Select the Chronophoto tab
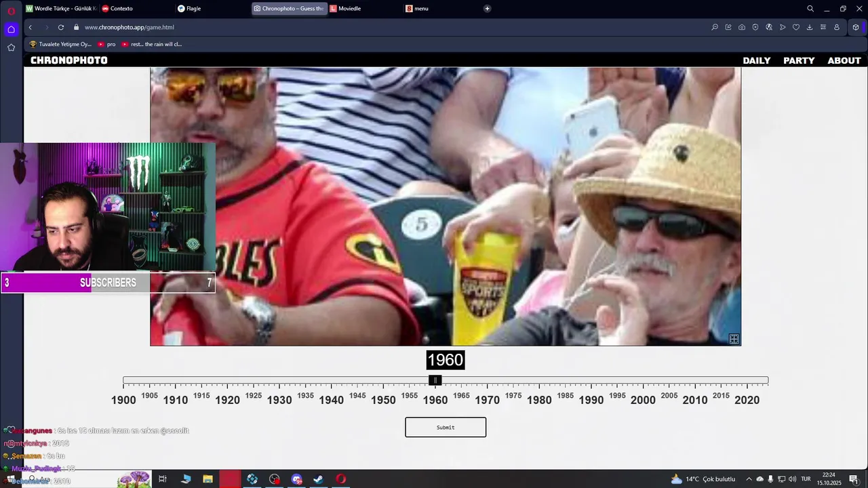 point(289,9)
